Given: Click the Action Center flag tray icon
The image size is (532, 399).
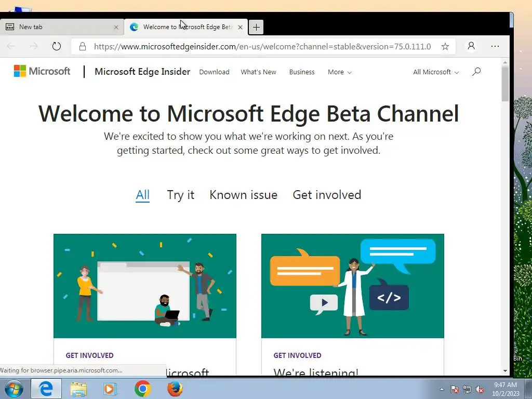Looking at the screenshot, I should pyautogui.click(x=454, y=390).
